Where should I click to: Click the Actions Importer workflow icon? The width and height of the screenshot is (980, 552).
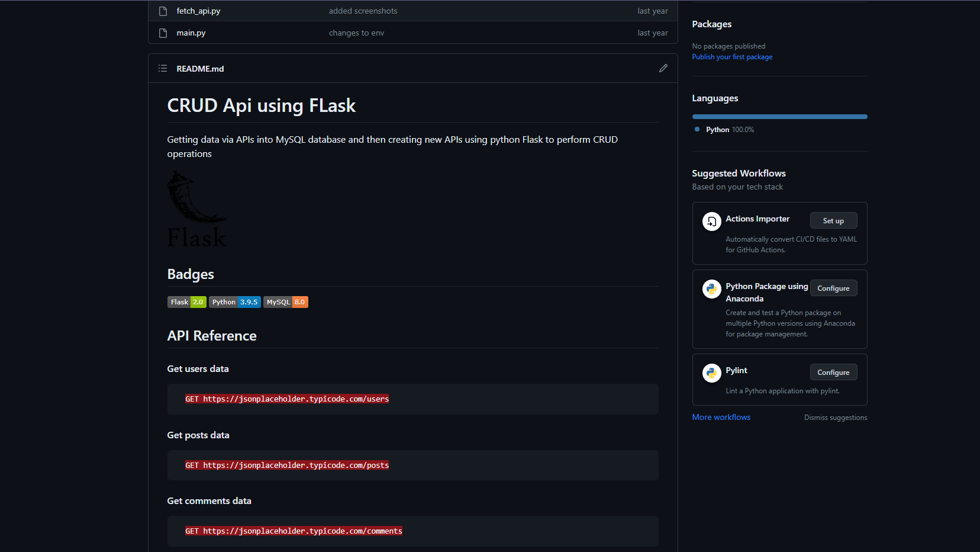(711, 222)
